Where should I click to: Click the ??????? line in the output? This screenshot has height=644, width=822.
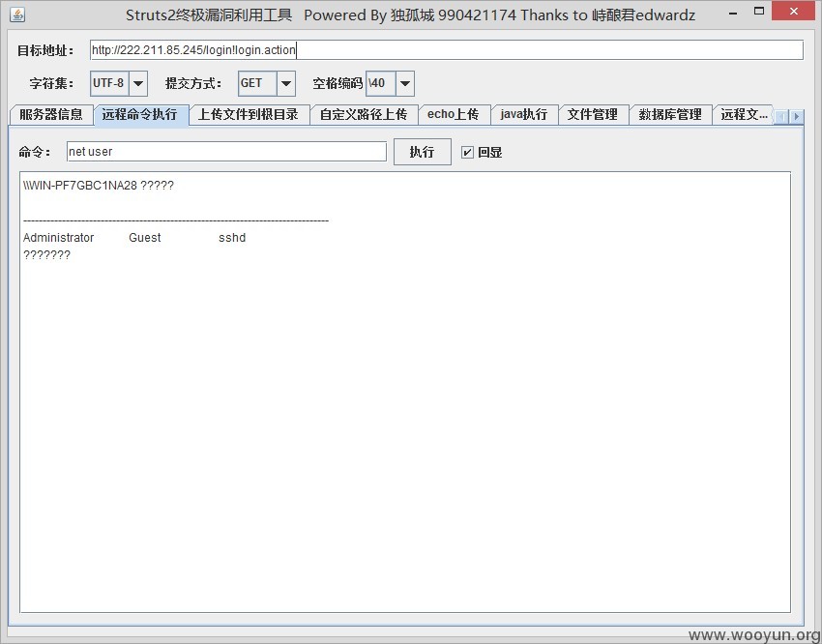[x=46, y=255]
